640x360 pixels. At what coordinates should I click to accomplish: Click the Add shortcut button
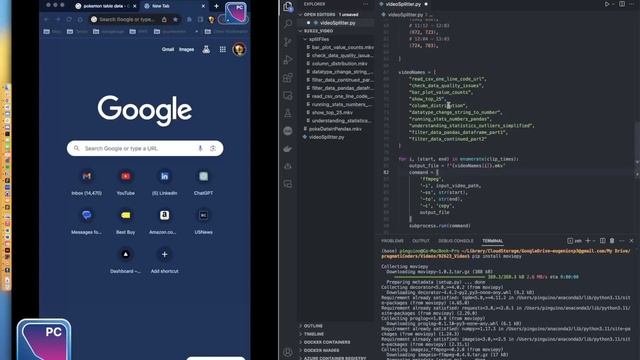pyautogui.click(x=164, y=260)
